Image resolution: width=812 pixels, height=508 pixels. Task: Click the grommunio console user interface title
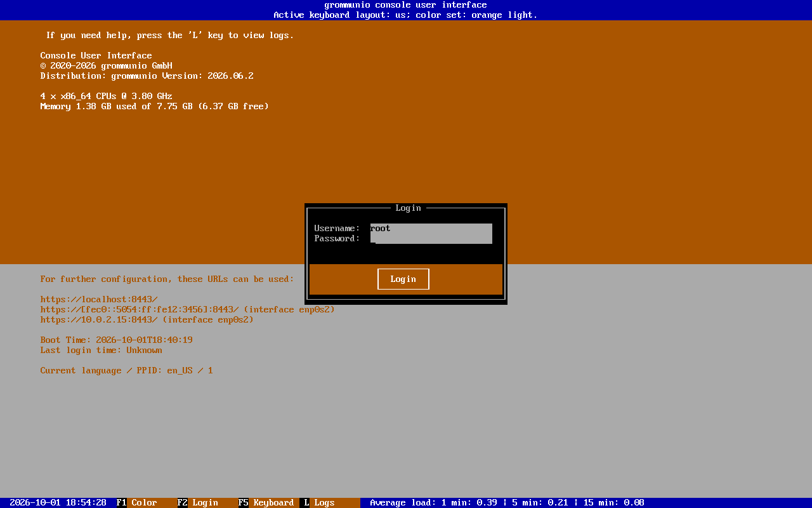click(406, 5)
